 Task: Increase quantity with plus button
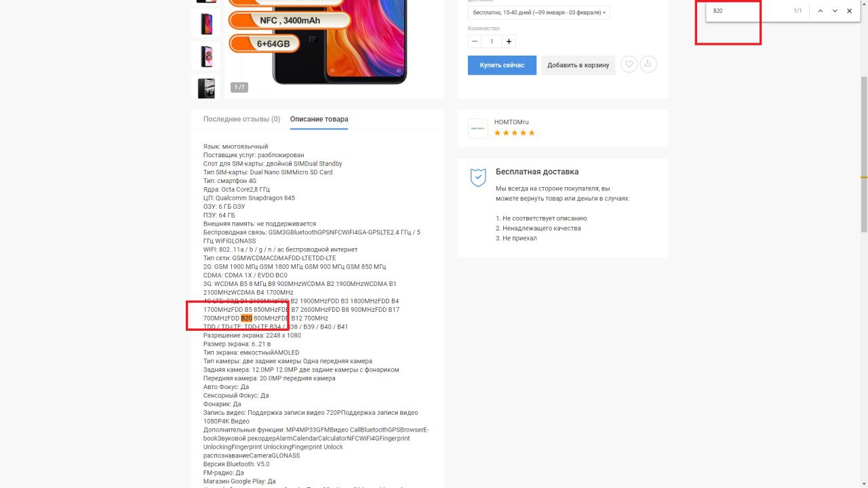[x=509, y=41]
